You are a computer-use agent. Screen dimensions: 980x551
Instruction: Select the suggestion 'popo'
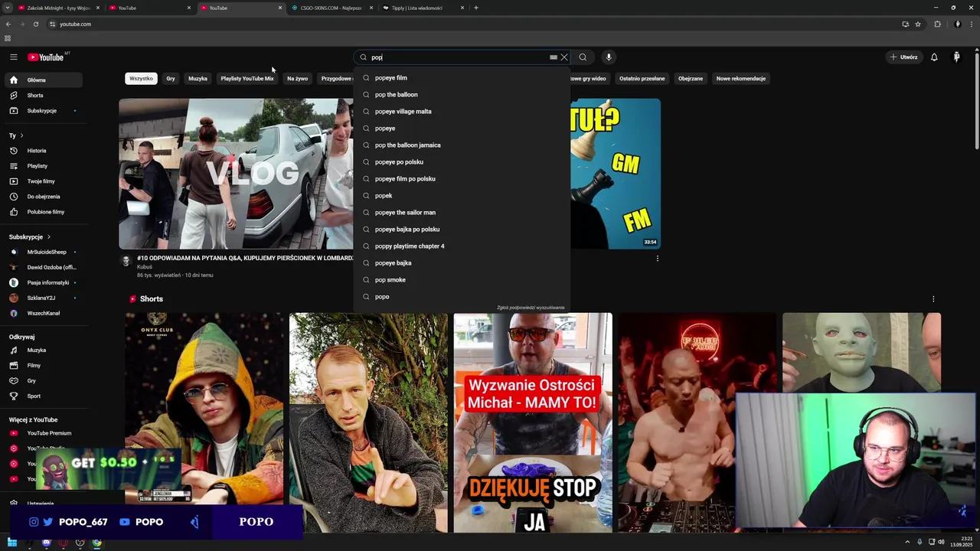coord(462,297)
